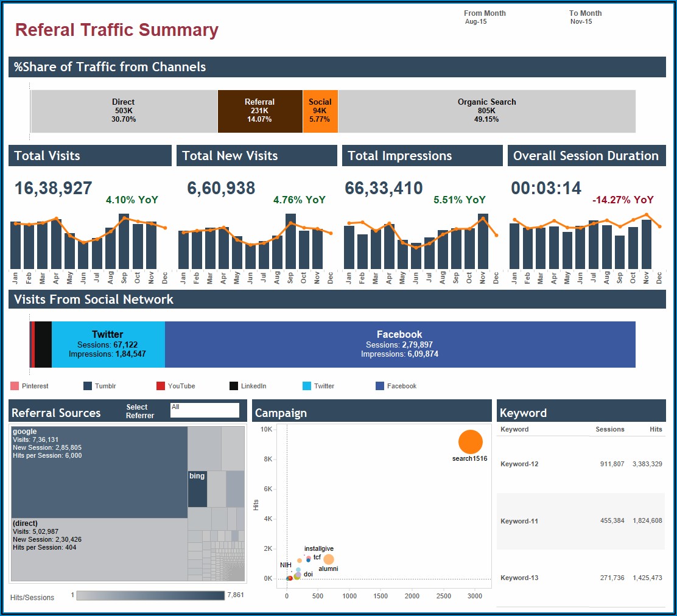Select the Referral segment in channel share bar
The width and height of the screenshot is (677, 616).
[x=260, y=111]
